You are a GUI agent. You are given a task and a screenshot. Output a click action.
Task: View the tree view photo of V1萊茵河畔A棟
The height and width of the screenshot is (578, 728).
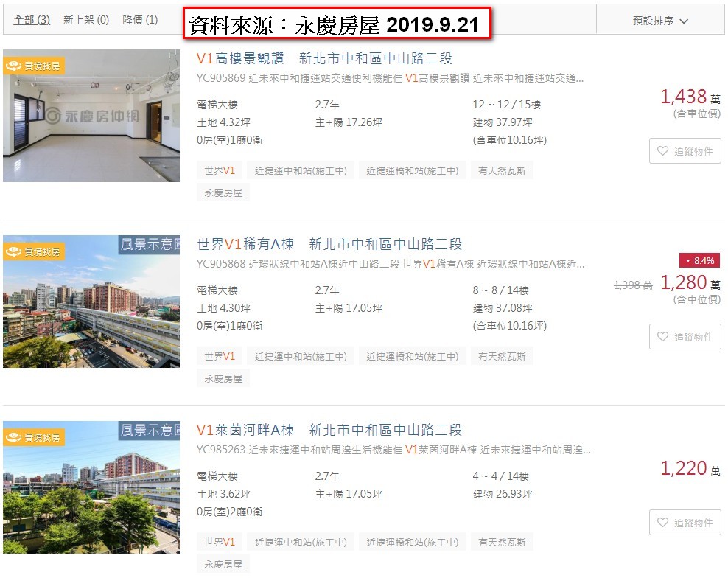coord(91,487)
